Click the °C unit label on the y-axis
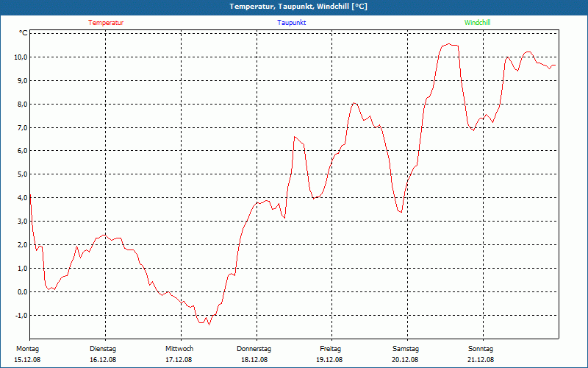This screenshot has height=368, width=588. click(24, 33)
